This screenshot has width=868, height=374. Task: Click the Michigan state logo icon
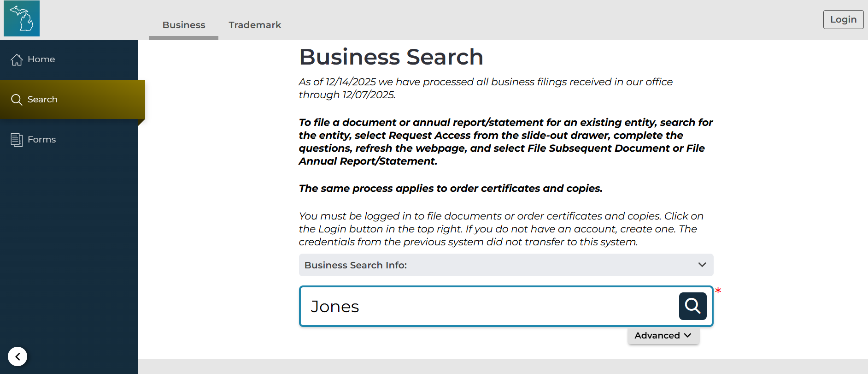(21, 18)
